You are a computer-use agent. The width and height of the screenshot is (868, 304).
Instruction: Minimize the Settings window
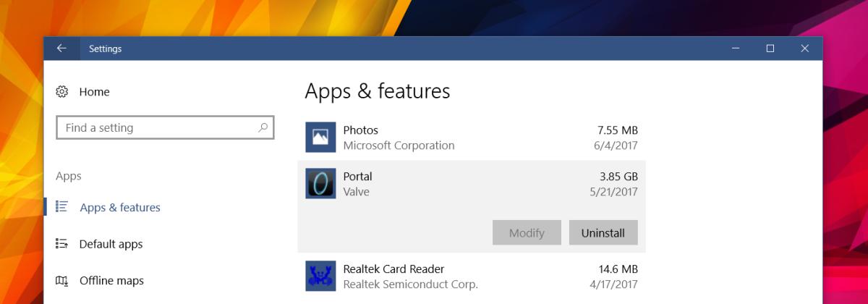click(x=736, y=48)
